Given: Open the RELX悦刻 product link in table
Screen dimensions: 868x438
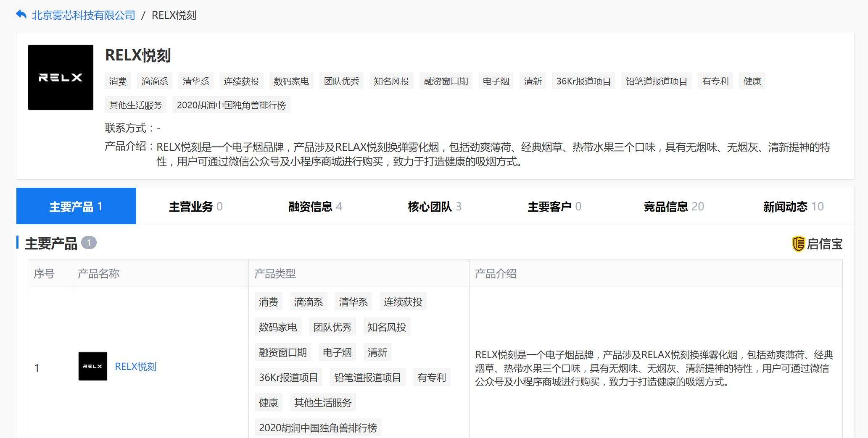Looking at the screenshot, I should click(x=135, y=367).
